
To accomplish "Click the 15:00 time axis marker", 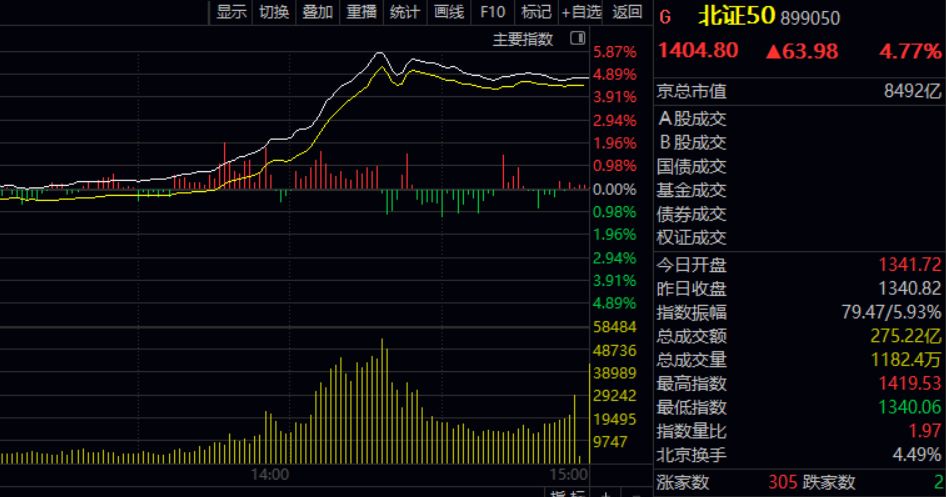I will pos(568,475).
